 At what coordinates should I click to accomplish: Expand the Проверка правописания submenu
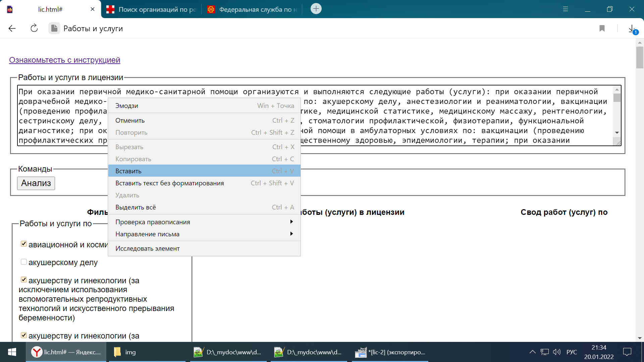204,222
